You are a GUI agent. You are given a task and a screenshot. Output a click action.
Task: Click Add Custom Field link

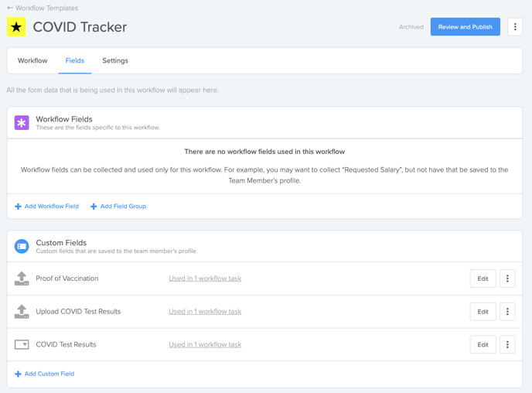[44, 374]
